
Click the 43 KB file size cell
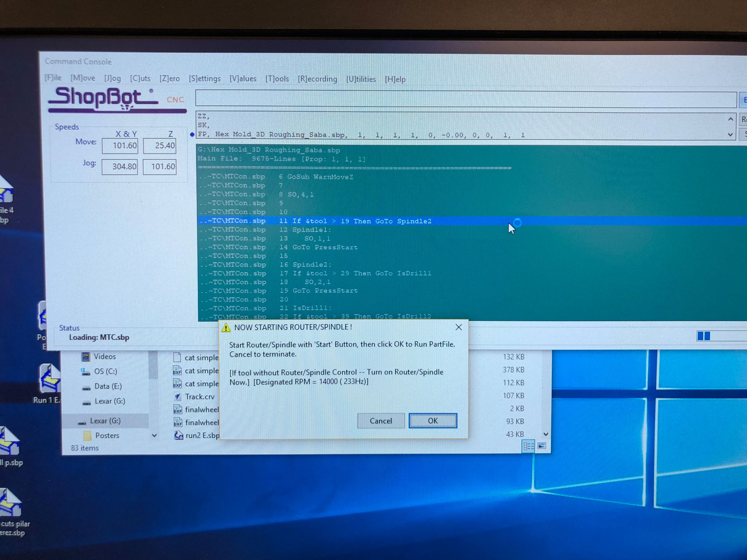coord(515,434)
